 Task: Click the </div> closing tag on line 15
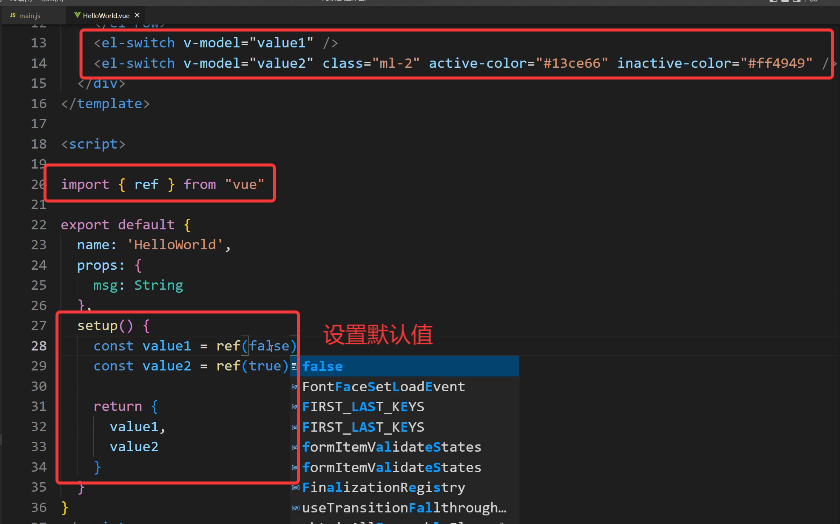[101, 84]
